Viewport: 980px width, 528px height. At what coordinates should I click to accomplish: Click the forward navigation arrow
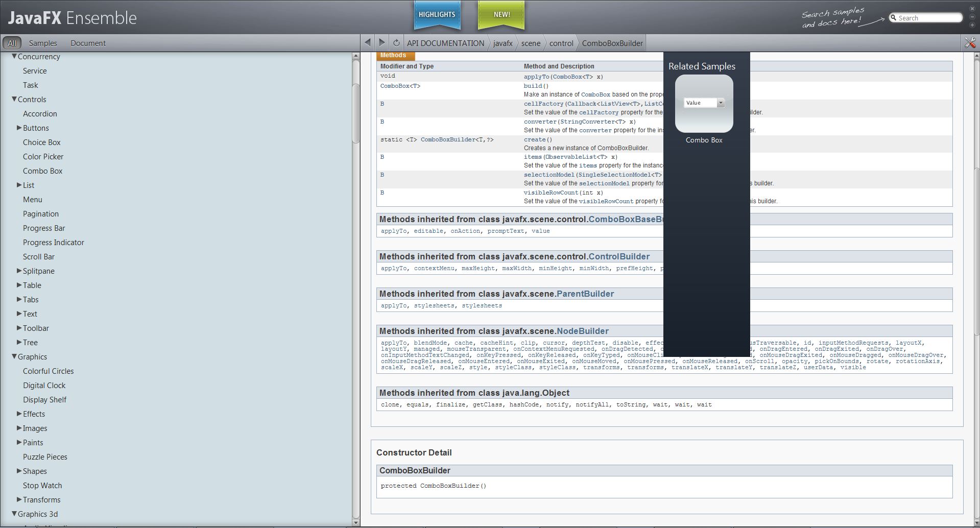click(x=381, y=43)
